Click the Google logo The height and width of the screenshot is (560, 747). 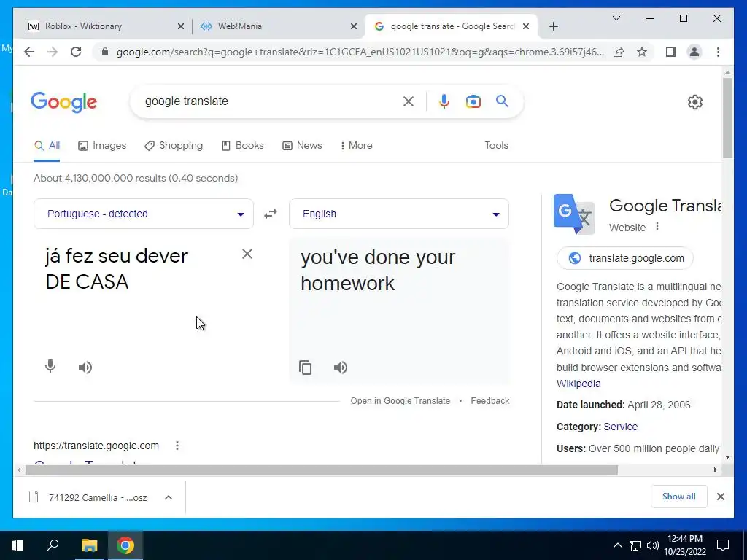click(x=64, y=102)
